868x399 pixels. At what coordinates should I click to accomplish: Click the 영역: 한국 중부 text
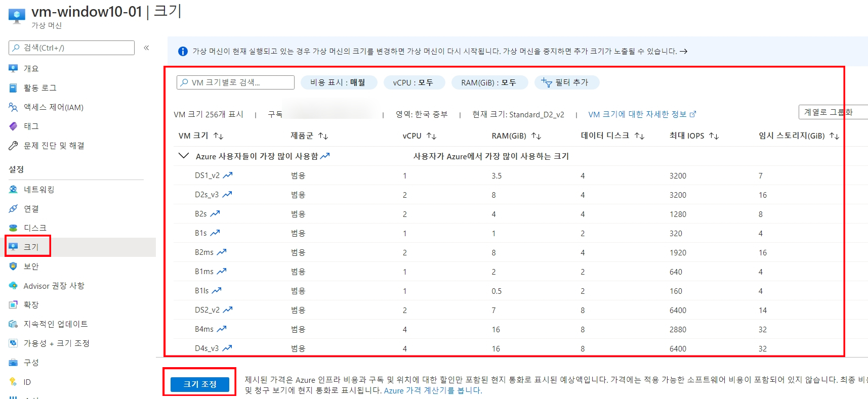point(422,114)
